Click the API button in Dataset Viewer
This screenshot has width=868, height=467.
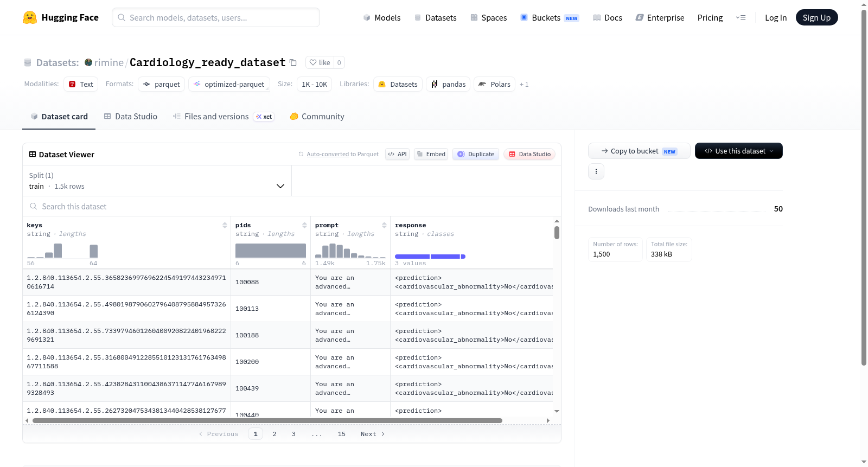(x=397, y=154)
